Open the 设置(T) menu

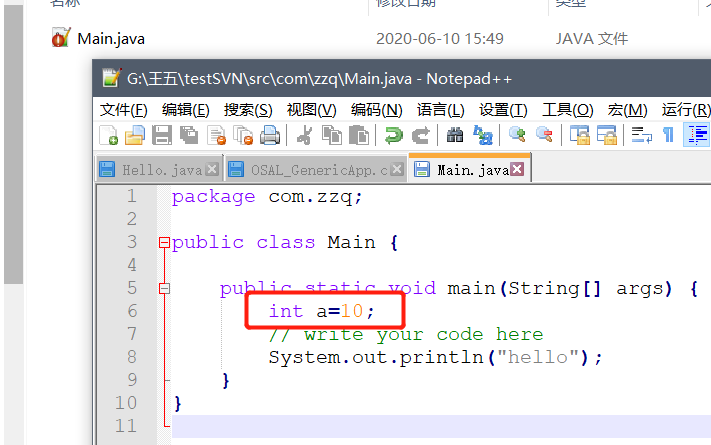pos(503,110)
